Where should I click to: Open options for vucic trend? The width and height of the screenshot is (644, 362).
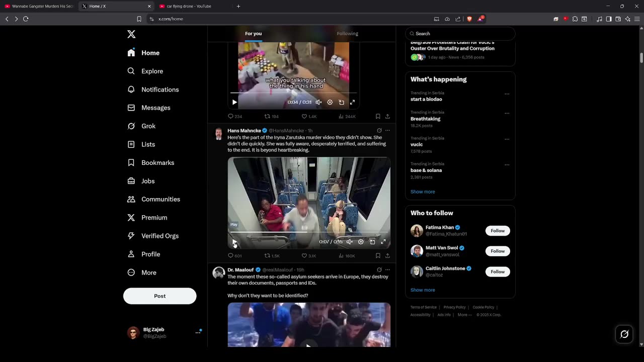click(507, 139)
